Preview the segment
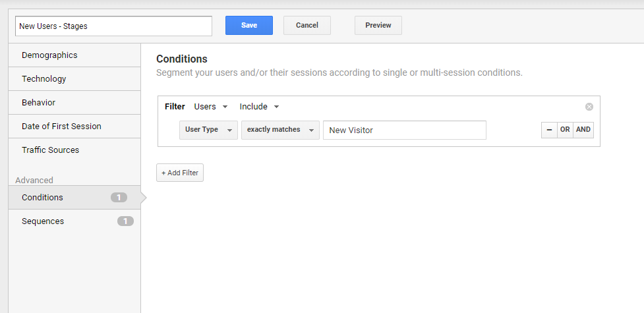Viewport: 644px width, 313px height. click(x=378, y=26)
